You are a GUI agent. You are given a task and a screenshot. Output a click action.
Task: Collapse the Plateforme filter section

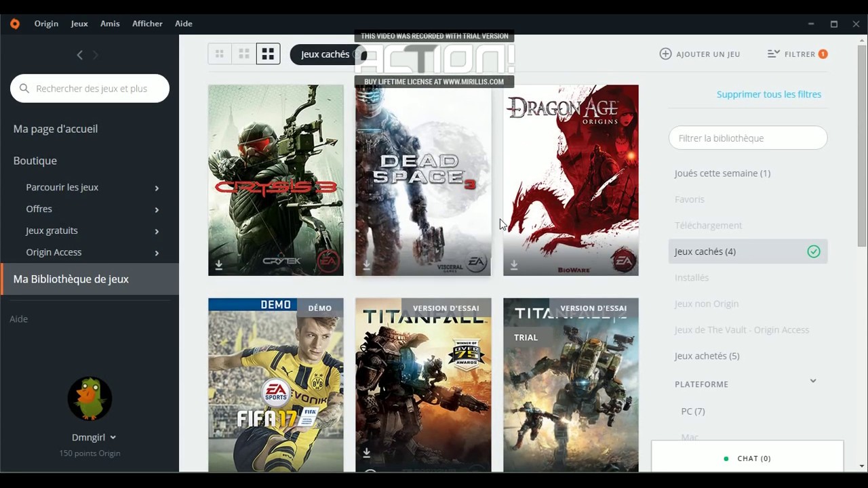click(813, 381)
